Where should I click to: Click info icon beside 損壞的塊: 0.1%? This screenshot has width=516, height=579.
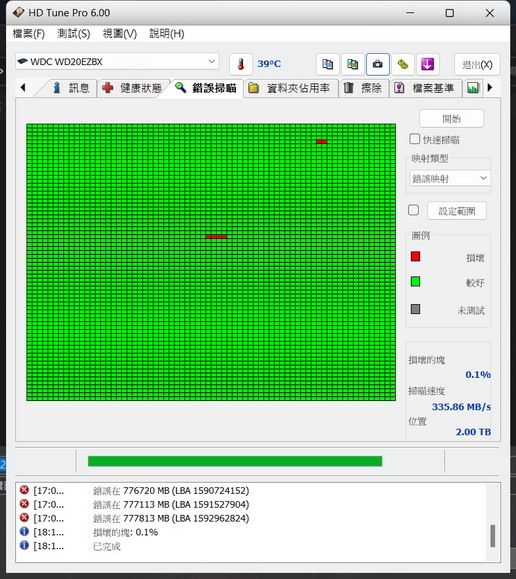click(24, 532)
